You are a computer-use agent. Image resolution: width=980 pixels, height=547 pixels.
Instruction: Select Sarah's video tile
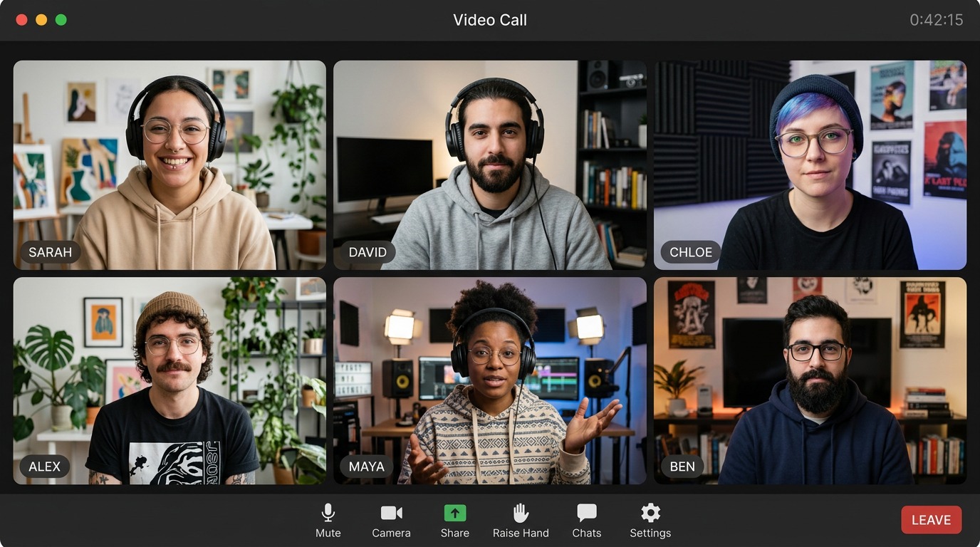coord(170,165)
